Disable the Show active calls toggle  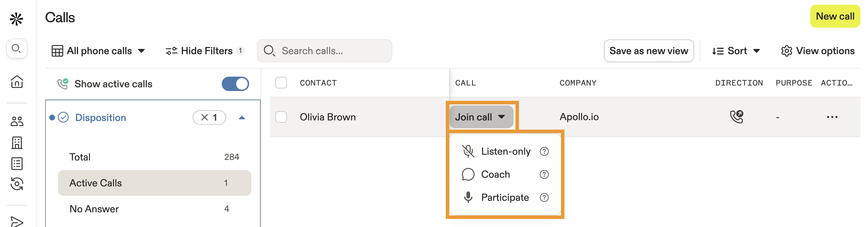coord(236,84)
